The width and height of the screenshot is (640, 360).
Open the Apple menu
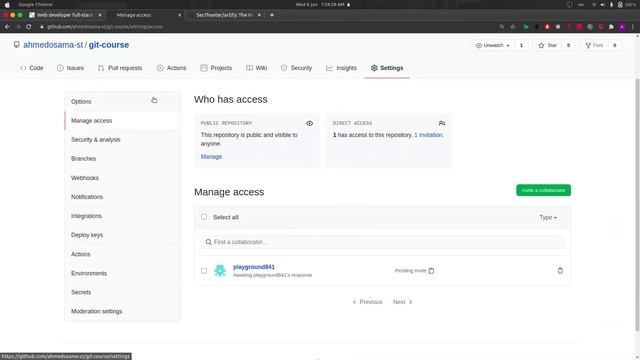7,4
